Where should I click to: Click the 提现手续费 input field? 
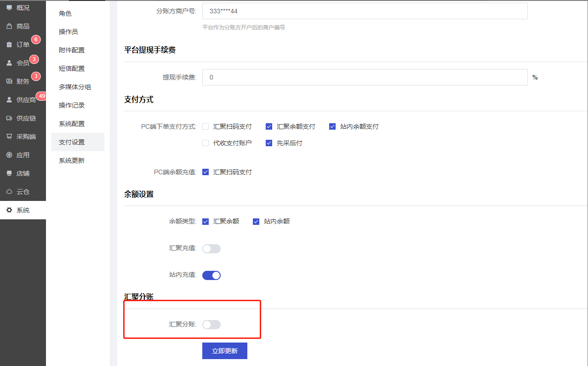(365, 77)
